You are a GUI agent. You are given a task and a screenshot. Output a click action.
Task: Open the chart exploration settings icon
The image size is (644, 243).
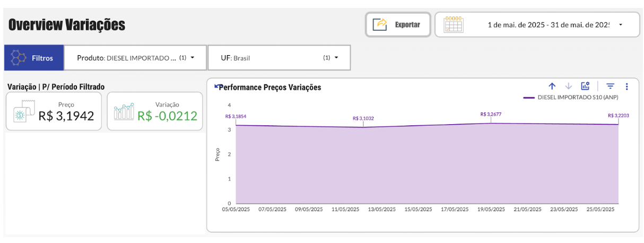(586, 86)
